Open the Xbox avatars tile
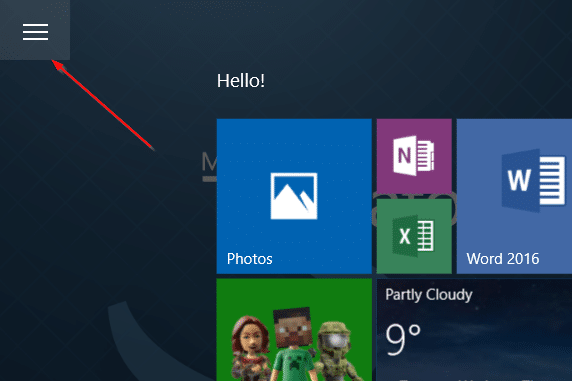 [x=294, y=330]
